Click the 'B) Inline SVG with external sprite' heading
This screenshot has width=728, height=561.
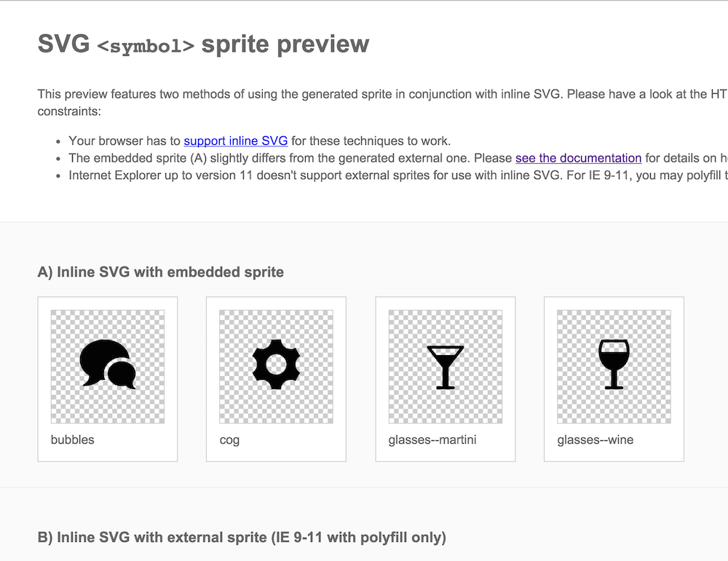[x=242, y=538]
